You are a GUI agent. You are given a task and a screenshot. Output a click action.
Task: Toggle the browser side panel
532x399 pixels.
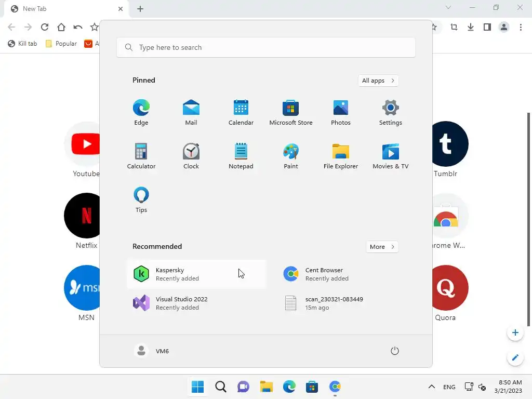(x=487, y=27)
